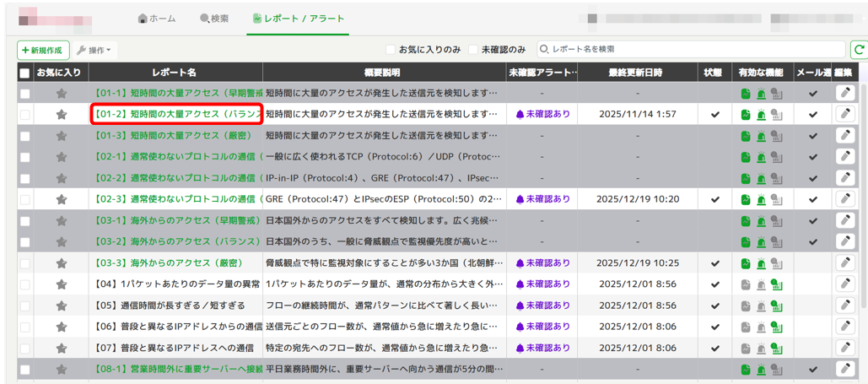Image resolution: width=868 pixels, height=384 pixels.
Task: Enable the 未確認のみ filter checkbox
Action: [473, 50]
